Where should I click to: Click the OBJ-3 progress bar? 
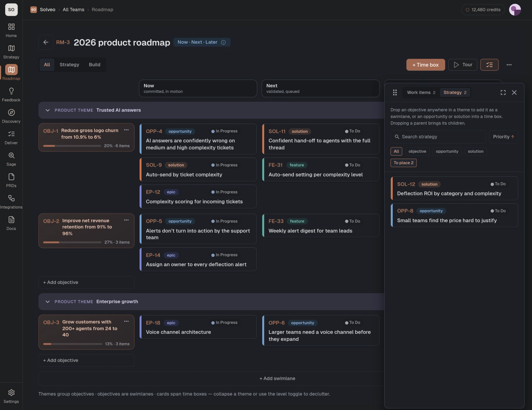[x=73, y=344]
